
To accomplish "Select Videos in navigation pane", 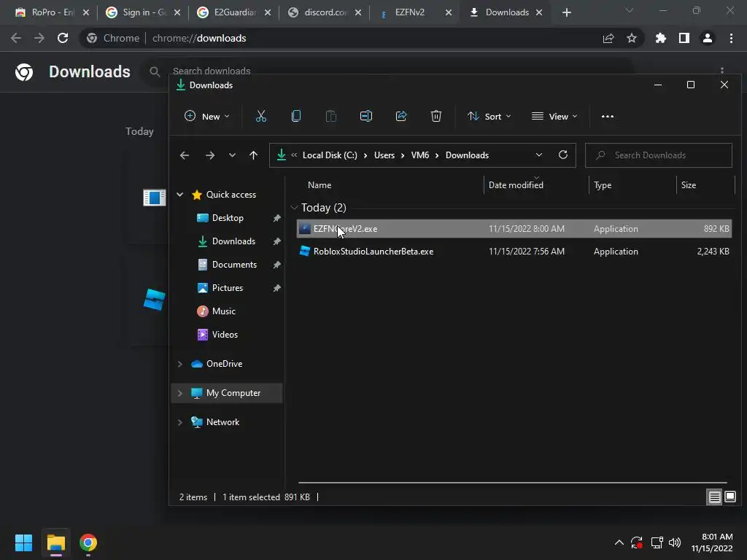I will [x=225, y=334].
